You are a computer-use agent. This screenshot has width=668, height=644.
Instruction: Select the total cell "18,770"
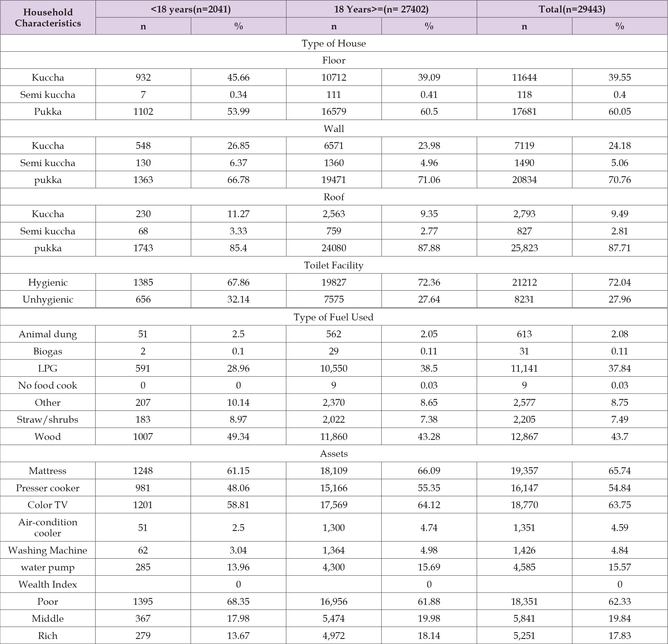[x=524, y=505]
